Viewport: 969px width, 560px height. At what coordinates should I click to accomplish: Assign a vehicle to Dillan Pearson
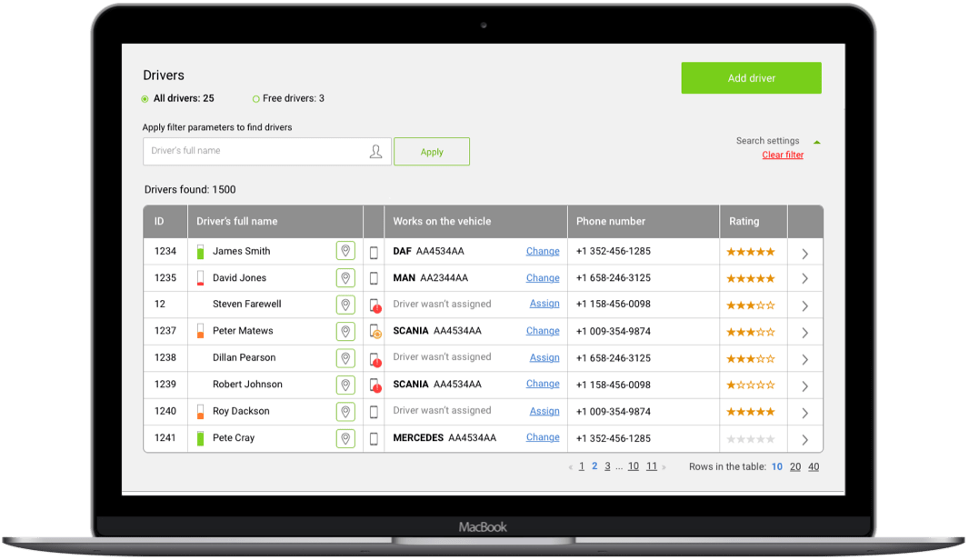coord(544,357)
